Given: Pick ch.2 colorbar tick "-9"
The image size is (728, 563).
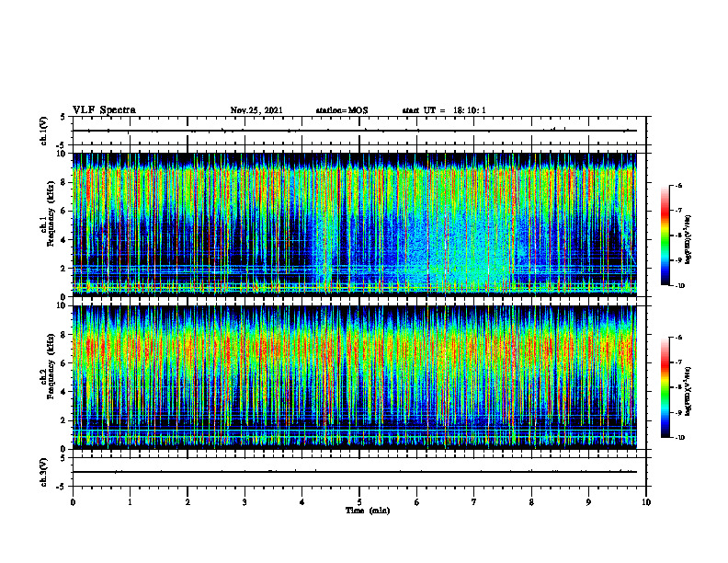Looking at the screenshot, I should pyautogui.click(x=679, y=412).
